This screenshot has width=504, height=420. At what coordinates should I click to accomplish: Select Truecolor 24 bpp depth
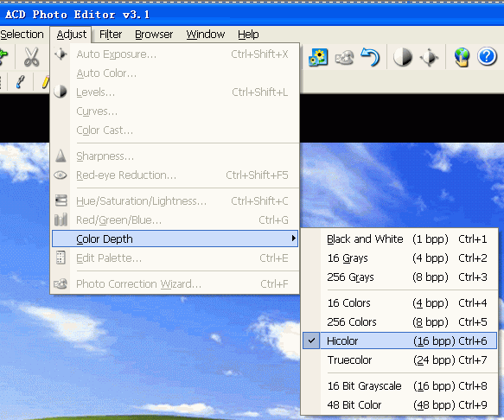(400, 360)
